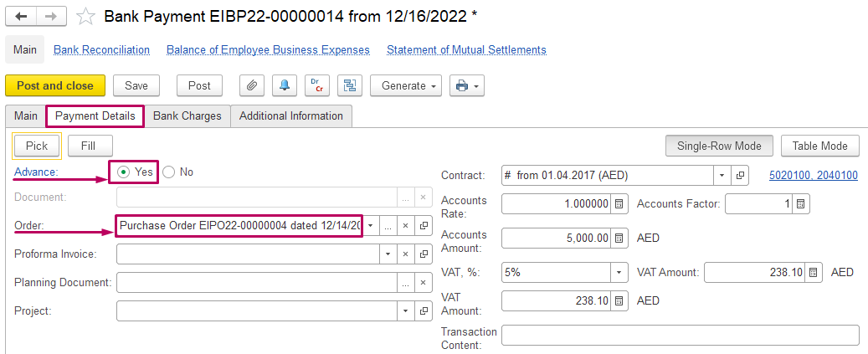The height and width of the screenshot is (354, 868).
Task: Expand the Print options dropdown
Action: tap(467, 85)
